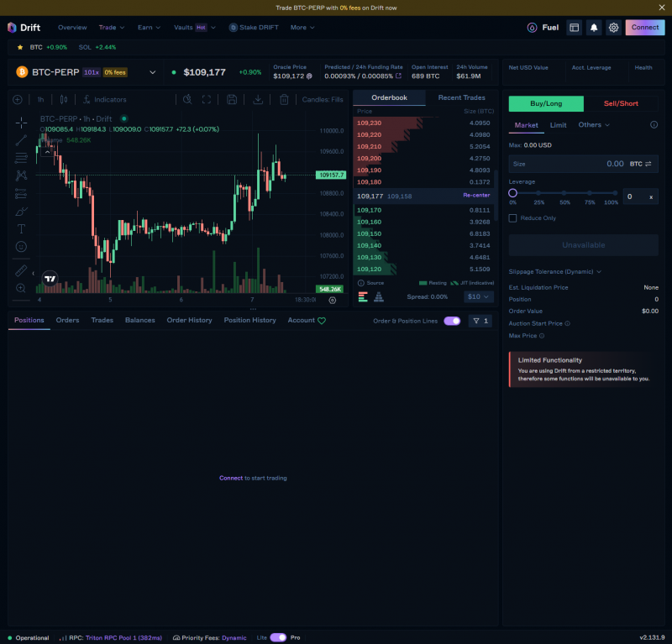Click the Connect wallet button
Screen dimensions: 672x644
tap(644, 28)
